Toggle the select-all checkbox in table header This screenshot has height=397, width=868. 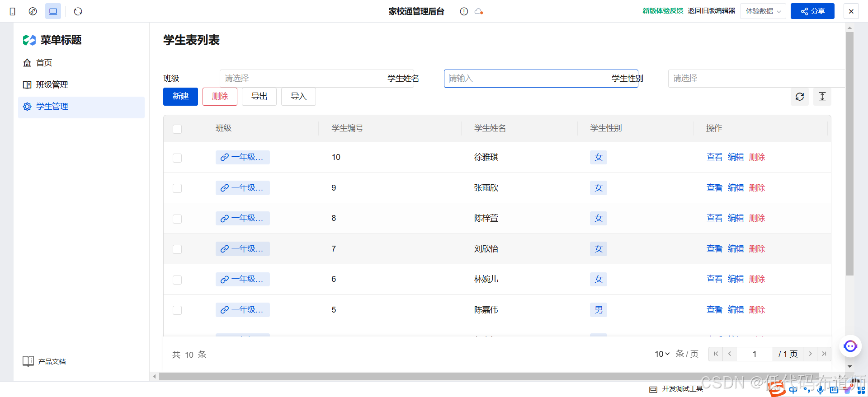pos(177,129)
